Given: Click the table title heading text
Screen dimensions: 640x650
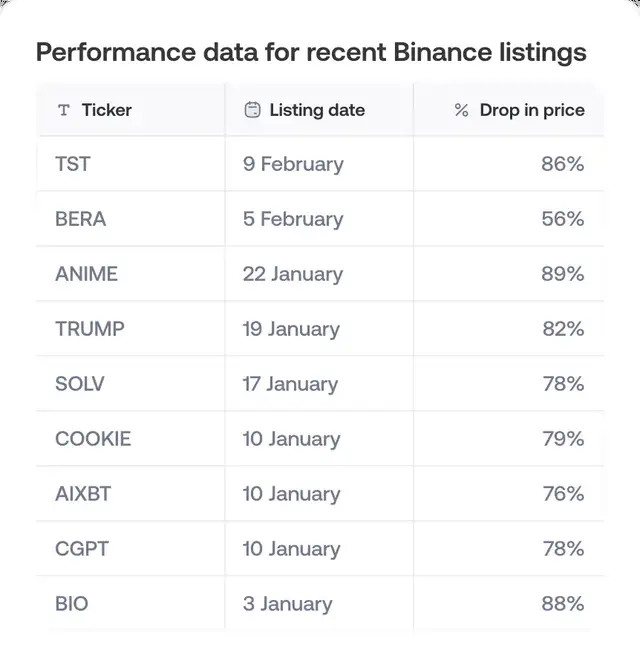Looking at the screenshot, I should (311, 52).
